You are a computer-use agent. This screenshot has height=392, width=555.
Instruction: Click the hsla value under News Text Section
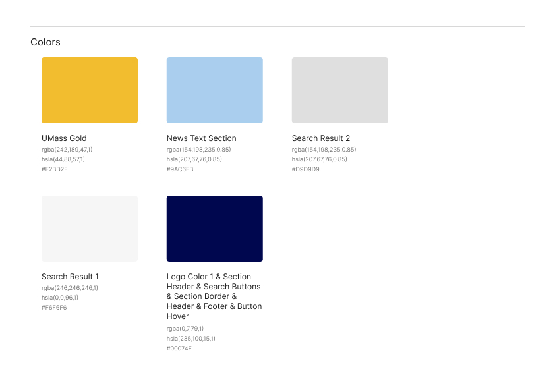pos(194,159)
